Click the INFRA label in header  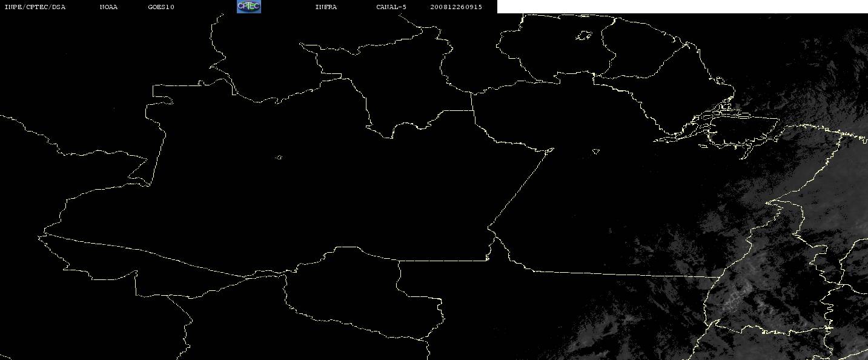pyautogui.click(x=326, y=7)
